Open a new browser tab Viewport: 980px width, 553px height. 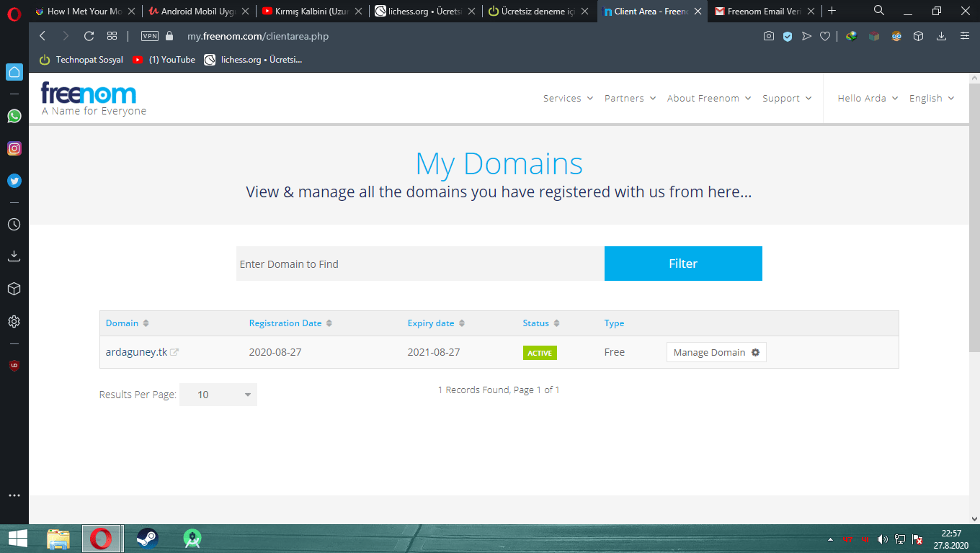832,11
